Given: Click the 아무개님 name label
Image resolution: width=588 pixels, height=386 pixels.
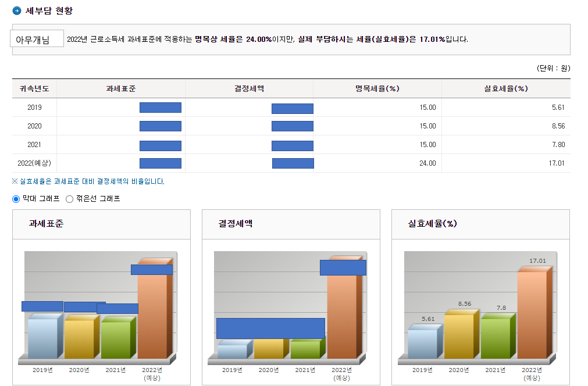Looking at the screenshot, I should pos(37,38).
